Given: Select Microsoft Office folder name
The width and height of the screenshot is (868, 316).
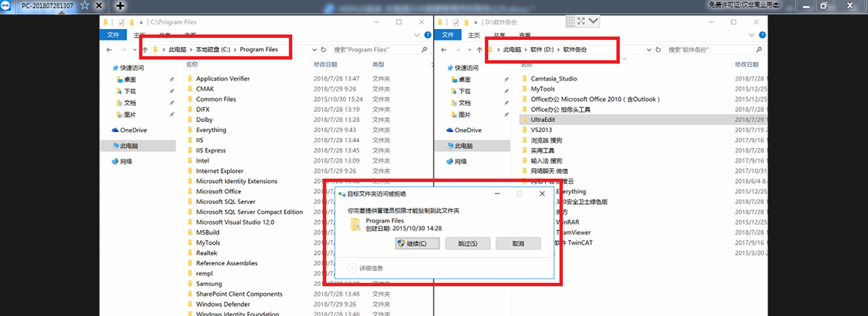Looking at the screenshot, I should (x=219, y=191).
